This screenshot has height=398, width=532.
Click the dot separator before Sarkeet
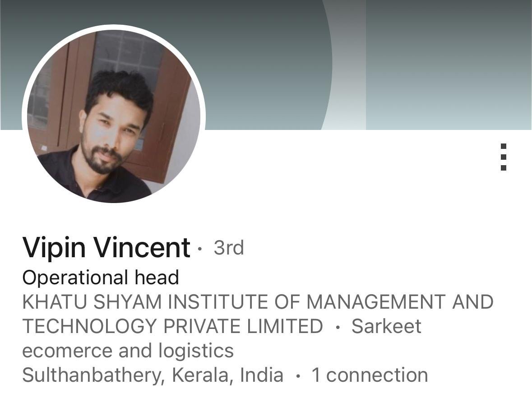point(337,328)
